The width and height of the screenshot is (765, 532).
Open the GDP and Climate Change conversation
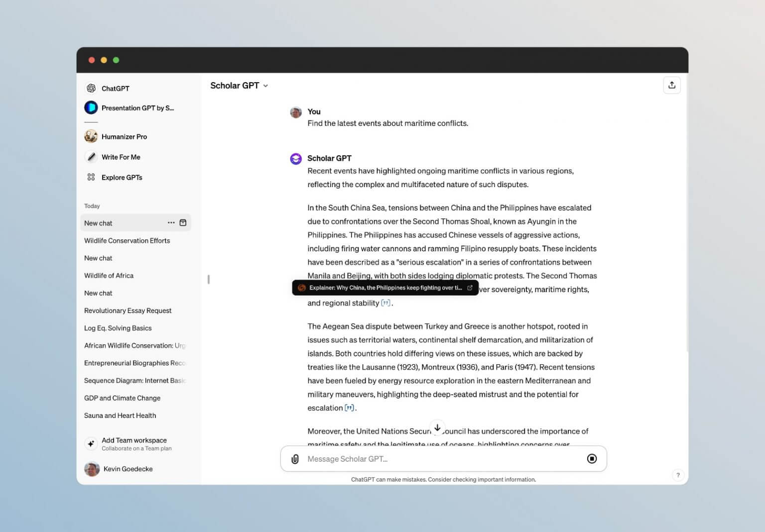pos(122,398)
